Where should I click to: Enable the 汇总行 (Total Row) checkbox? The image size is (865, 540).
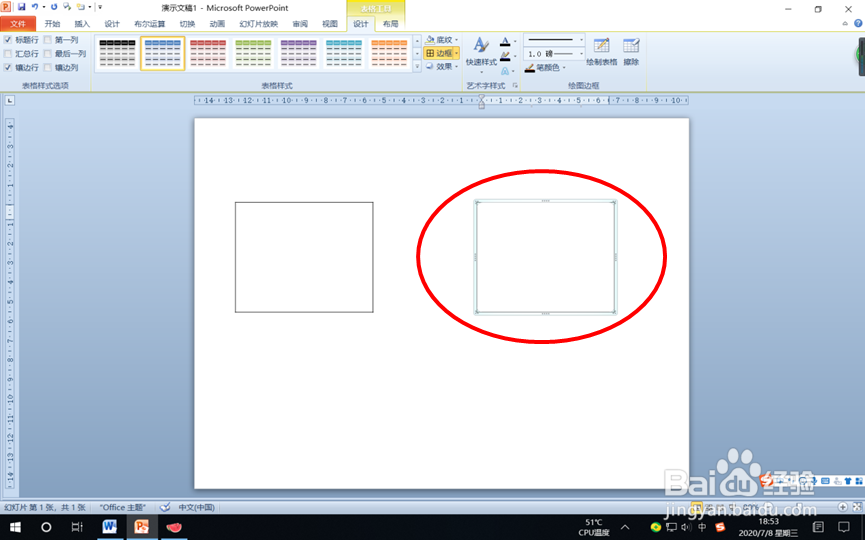point(8,54)
